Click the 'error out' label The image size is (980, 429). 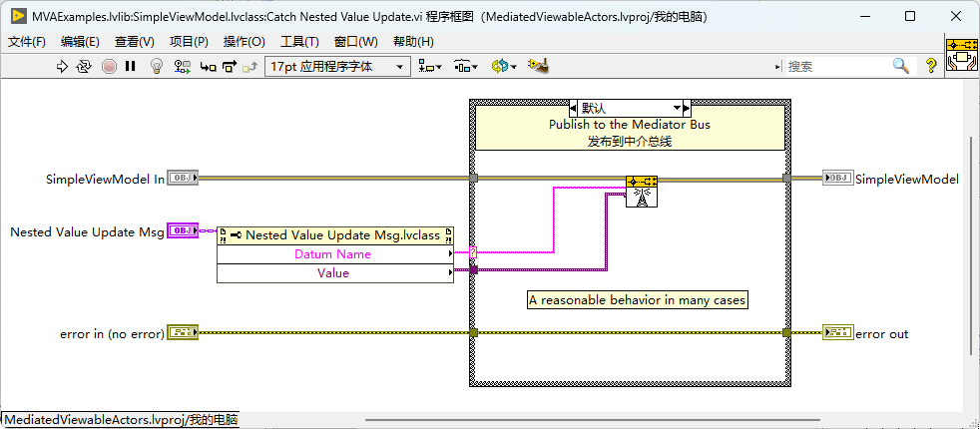pos(882,334)
